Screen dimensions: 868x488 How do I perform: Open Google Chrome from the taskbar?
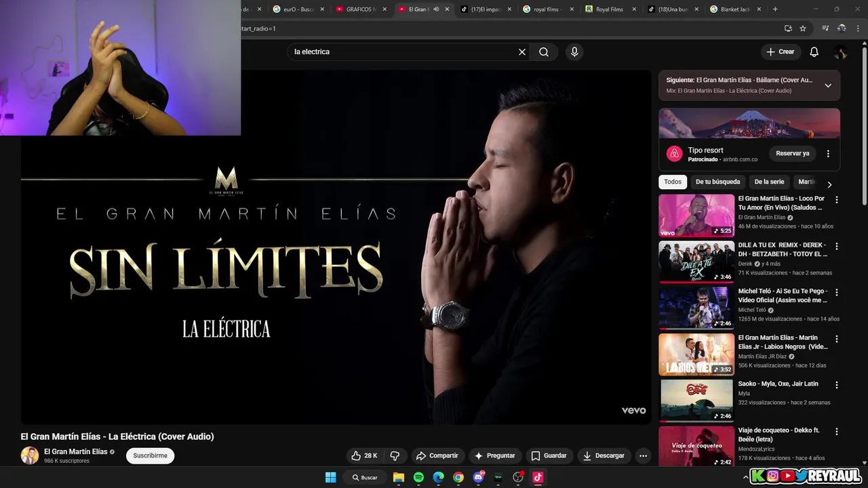[458, 477]
